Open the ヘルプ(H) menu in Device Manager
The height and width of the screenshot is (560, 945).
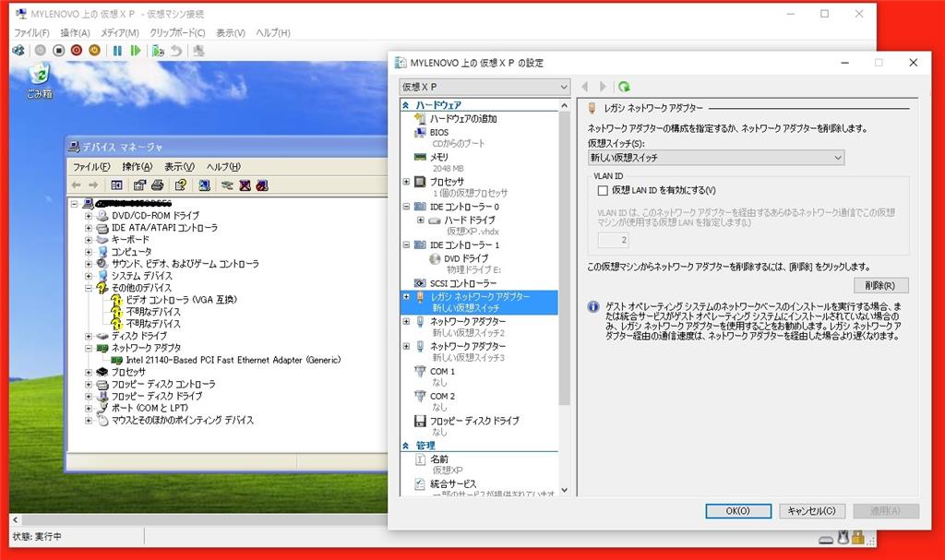point(223,167)
